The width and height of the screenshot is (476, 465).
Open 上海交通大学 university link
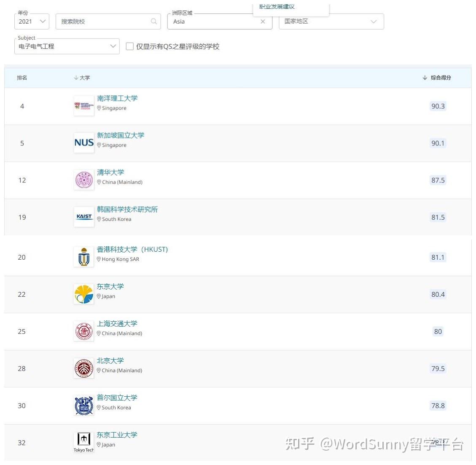click(117, 323)
